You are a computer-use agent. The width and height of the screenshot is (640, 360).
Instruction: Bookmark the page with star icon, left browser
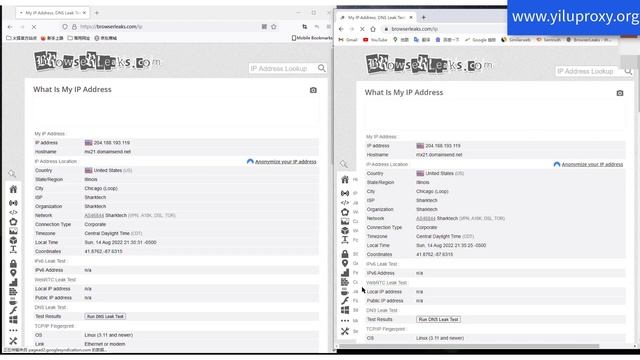[x=274, y=27]
